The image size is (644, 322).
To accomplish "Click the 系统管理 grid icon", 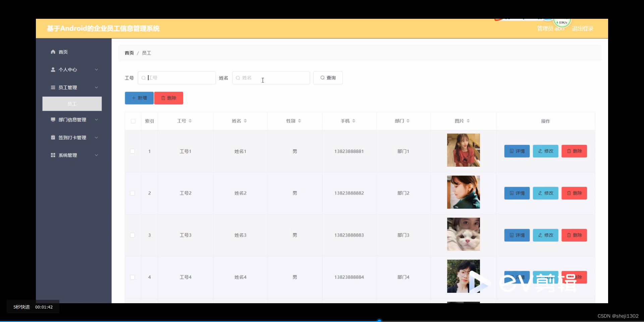I will pos(53,155).
